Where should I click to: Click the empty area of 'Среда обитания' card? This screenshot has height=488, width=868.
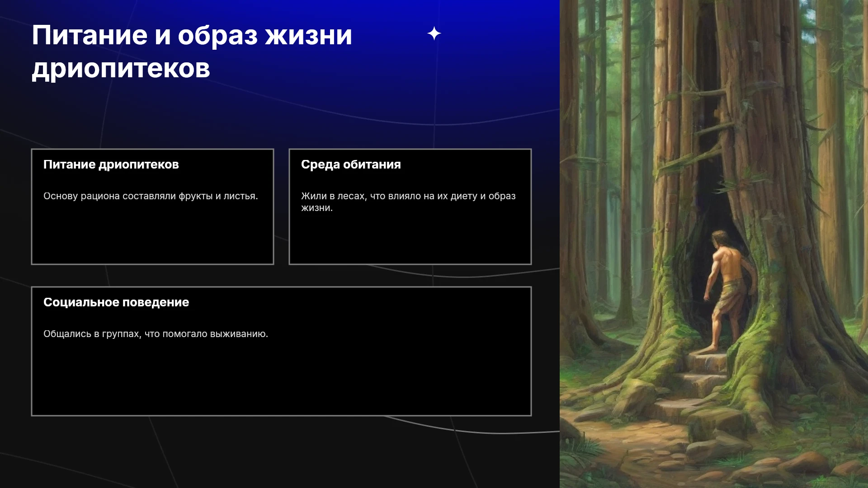pos(410,239)
